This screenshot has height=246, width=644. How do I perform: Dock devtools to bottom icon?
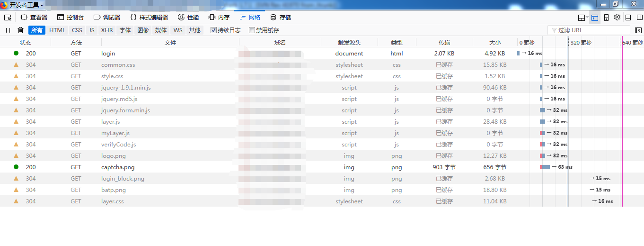pyautogui.click(x=628, y=18)
